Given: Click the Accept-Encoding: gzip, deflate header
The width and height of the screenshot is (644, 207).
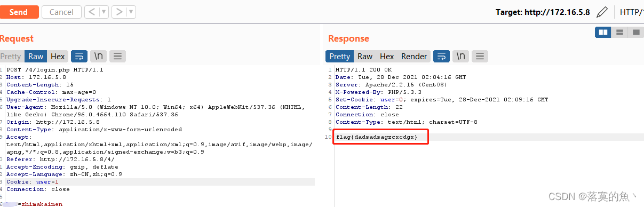Looking at the screenshot, I should [x=62, y=167].
